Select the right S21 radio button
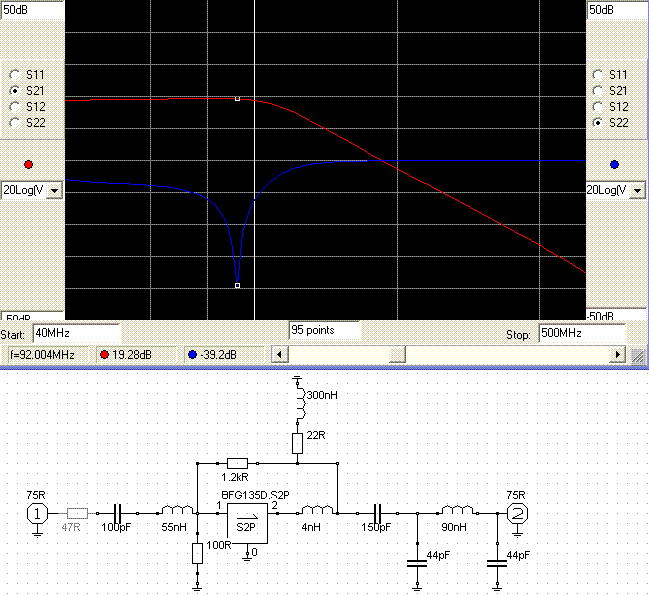The height and width of the screenshot is (595, 649). coord(598,91)
